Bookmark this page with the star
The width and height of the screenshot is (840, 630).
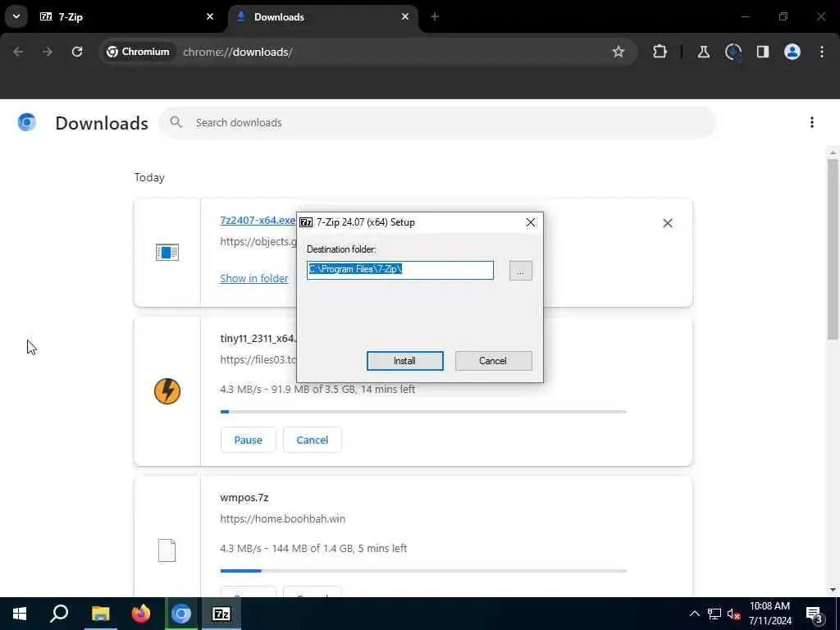click(x=619, y=52)
